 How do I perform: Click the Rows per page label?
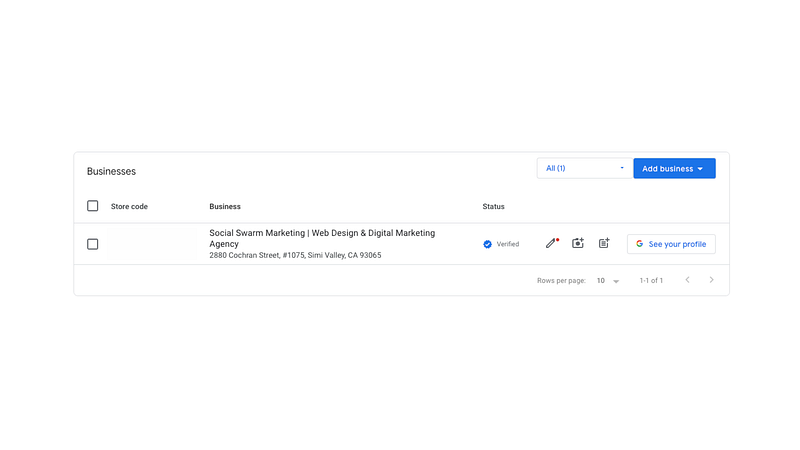pos(561,281)
